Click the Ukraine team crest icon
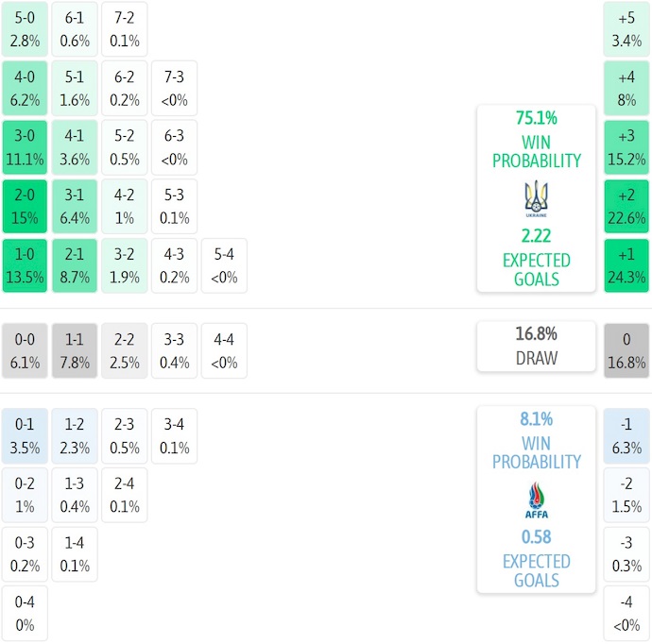 [536, 196]
